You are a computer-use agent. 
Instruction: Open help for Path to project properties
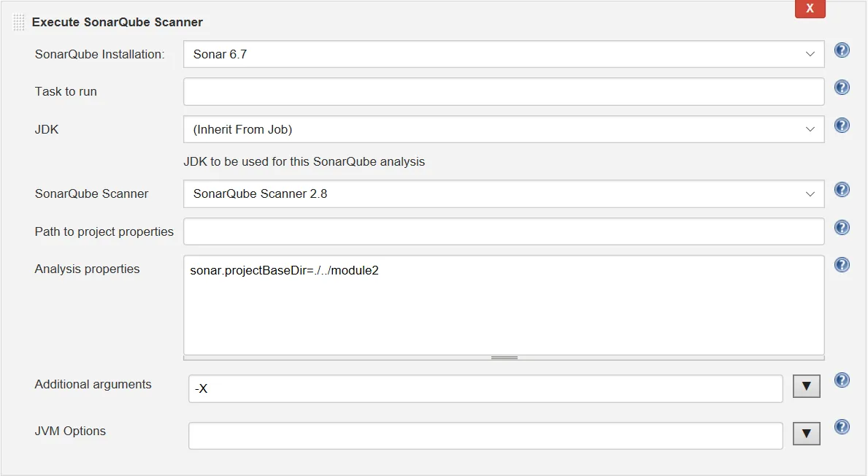(x=842, y=228)
